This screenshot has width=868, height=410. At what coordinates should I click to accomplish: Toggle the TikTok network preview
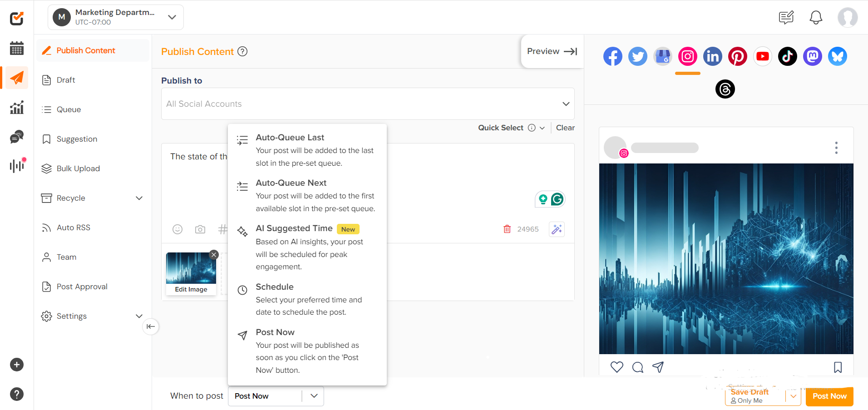click(x=787, y=56)
